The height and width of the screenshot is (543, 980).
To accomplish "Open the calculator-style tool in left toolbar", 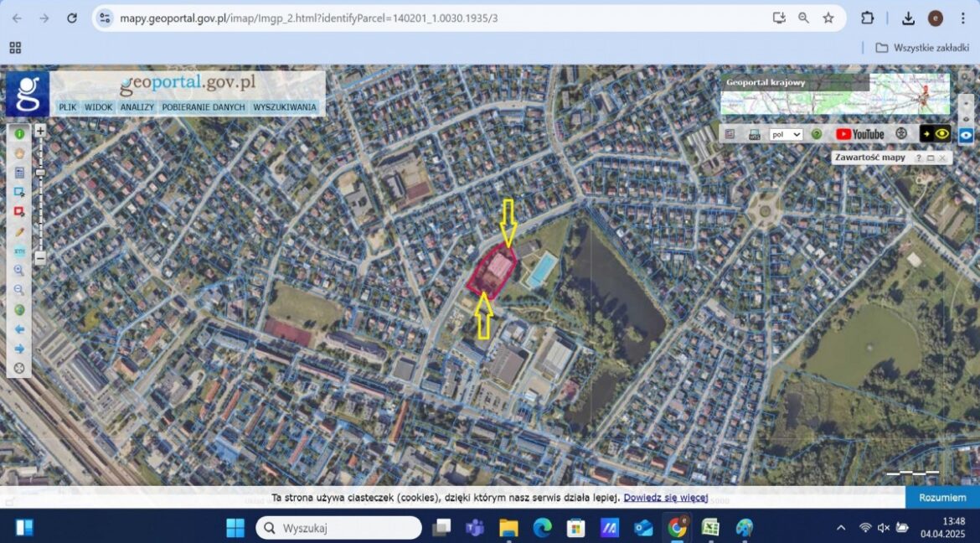I will click(19, 173).
